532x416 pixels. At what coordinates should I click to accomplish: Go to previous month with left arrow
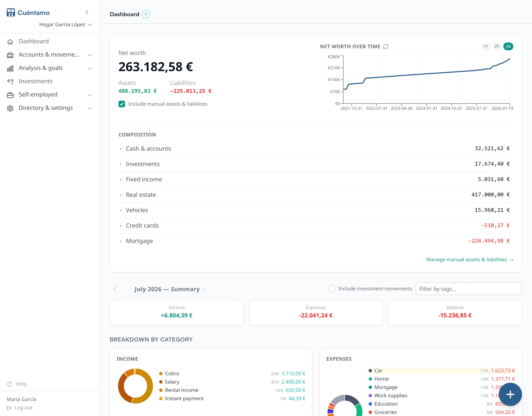[115, 289]
